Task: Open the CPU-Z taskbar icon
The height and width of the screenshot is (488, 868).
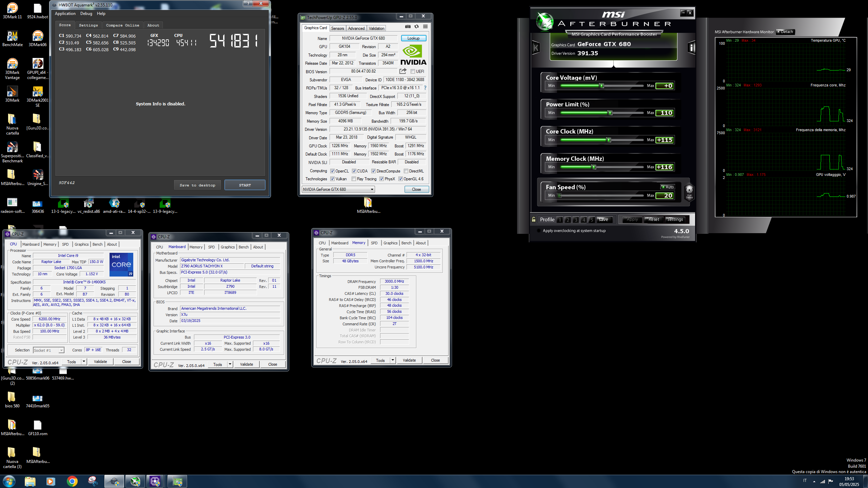Action: (x=155, y=481)
